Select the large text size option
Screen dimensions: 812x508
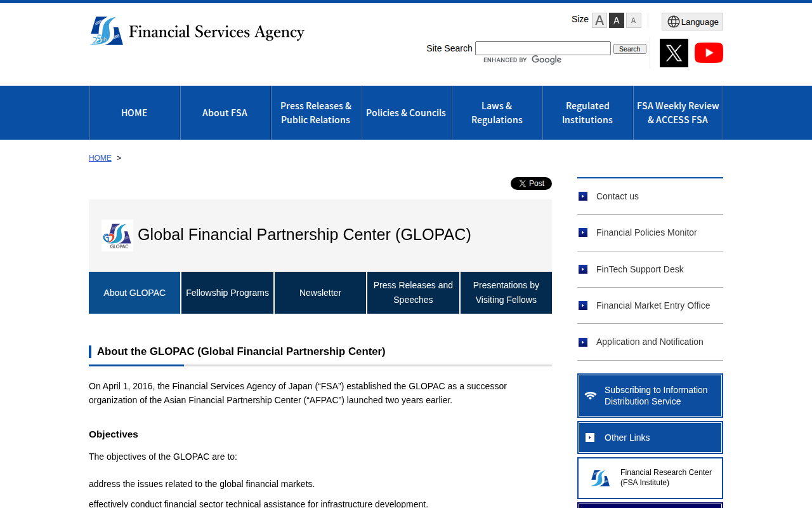tap(599, 20)
